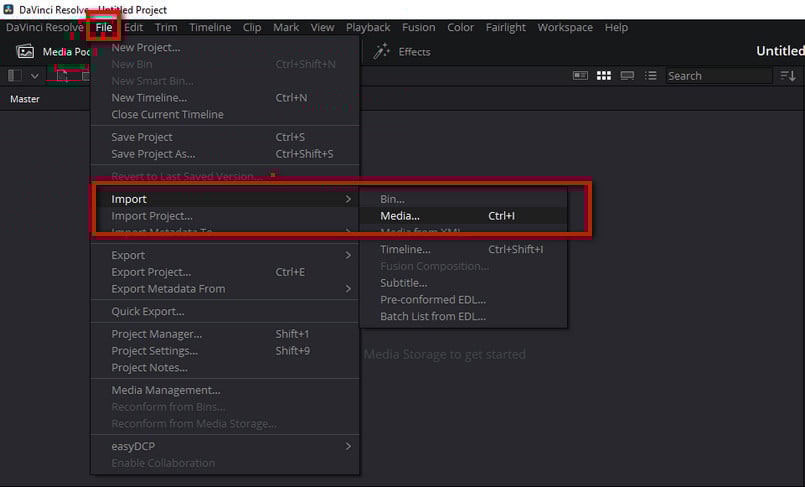Open the sort order icon

[x=788, y=76]
